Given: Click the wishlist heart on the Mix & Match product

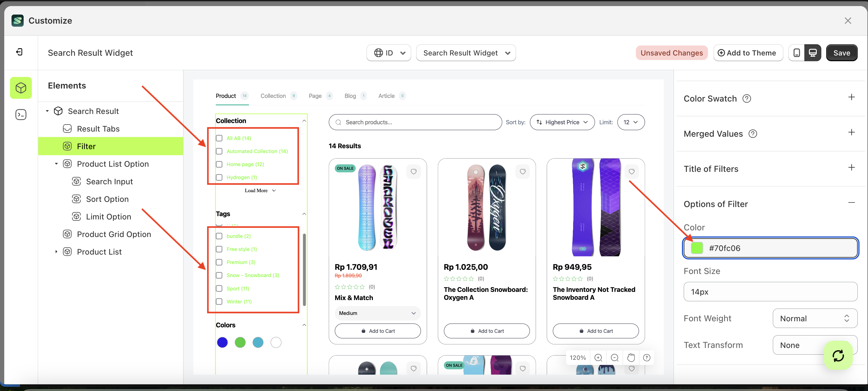Looking at the screenshot, I should [x=414, y=172].
